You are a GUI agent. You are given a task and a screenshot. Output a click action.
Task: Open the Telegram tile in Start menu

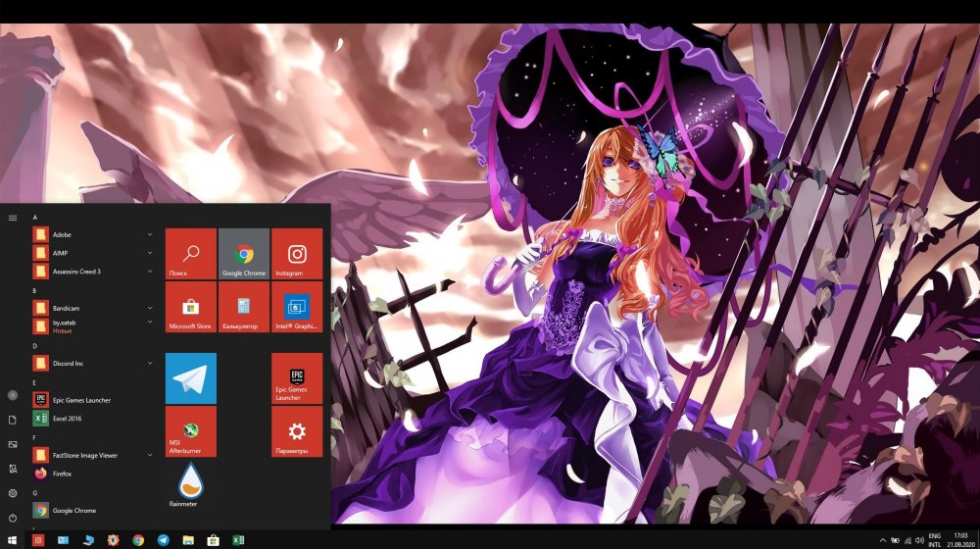click(x=190, y=378)
